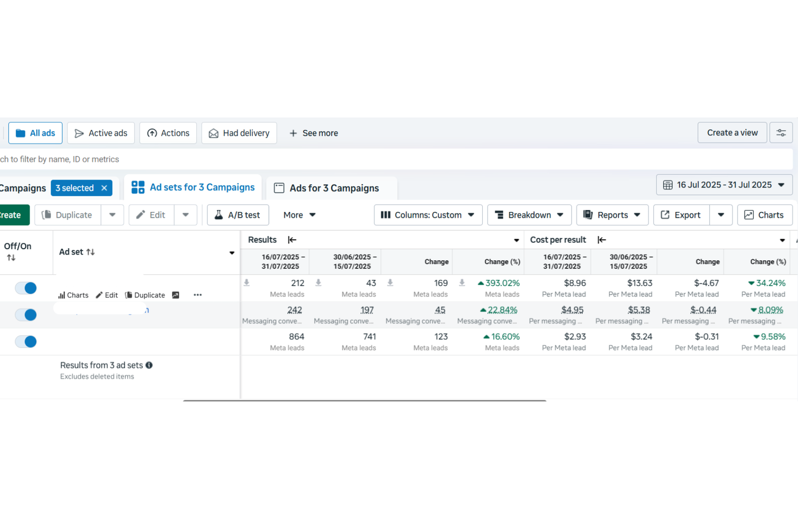This screenshot has width=798, height=532.
Task: Switch to Ads for 3 Campaigns tab
Action: (333, 188)
